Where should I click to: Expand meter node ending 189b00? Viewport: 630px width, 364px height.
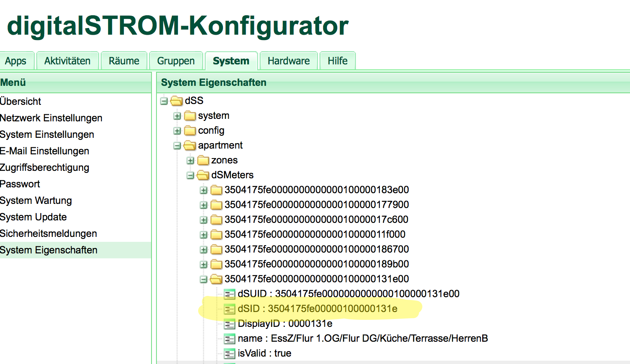click(204, 265)
